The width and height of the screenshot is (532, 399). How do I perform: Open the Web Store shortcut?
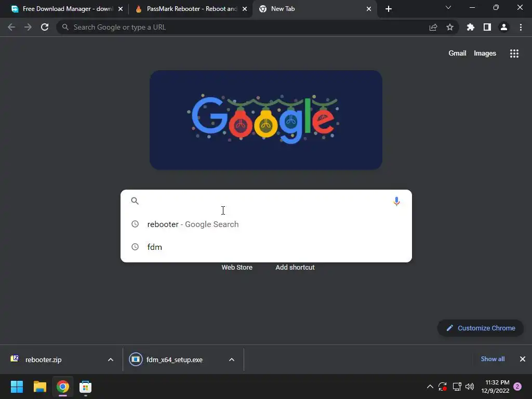point(237,268)
